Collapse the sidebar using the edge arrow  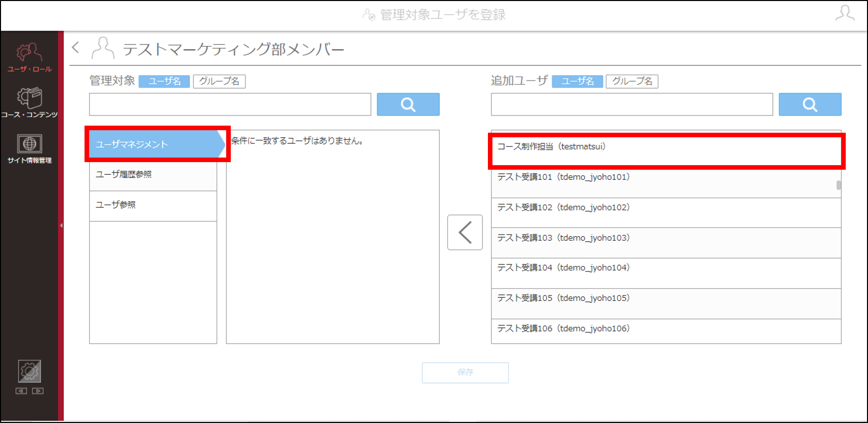point(61,225)
